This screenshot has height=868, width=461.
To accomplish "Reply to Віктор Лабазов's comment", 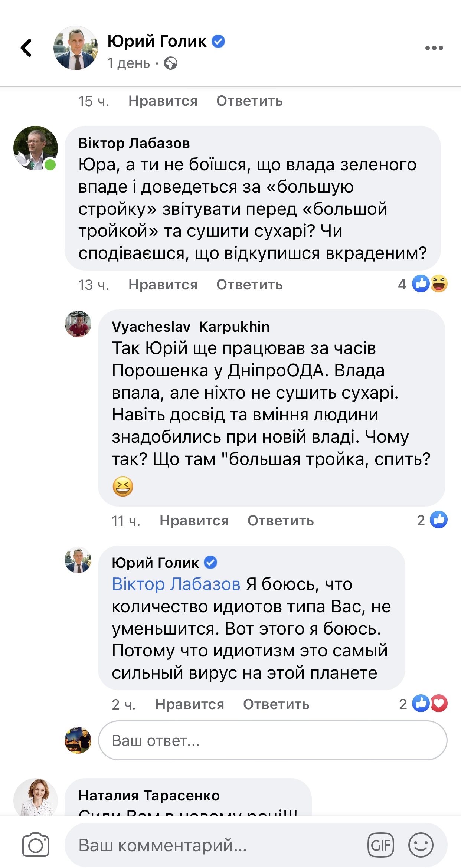I will [249, 285].
